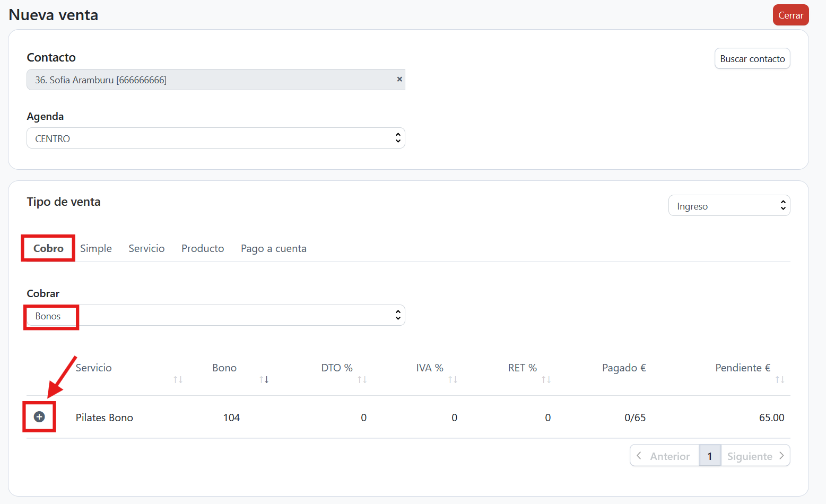Go to Siguiente page in pagination
The width and height of the screenshot is (826, 504).
pyautogui.click(x=755, y=456)
